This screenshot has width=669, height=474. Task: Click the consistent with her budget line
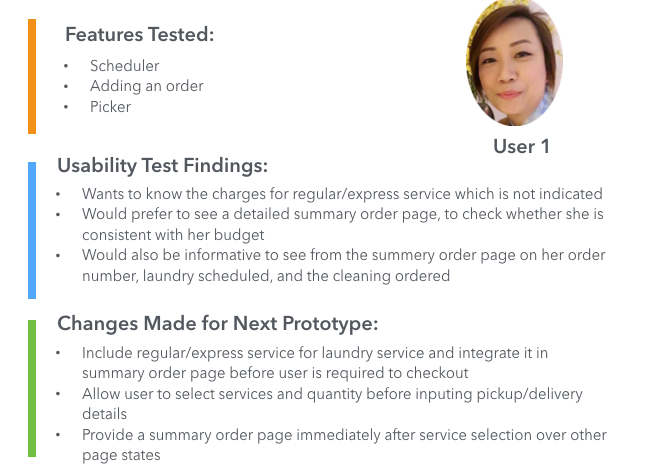(173, 235)
